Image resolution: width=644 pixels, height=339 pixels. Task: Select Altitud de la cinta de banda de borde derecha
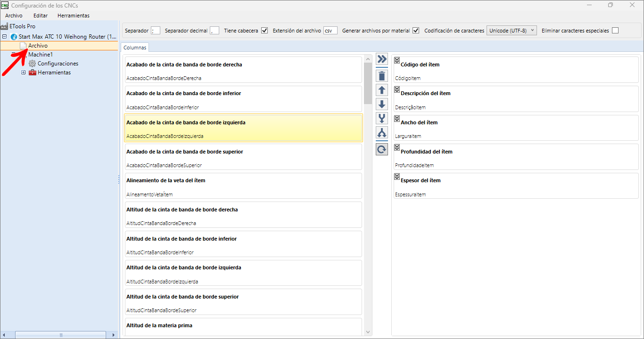(x=243, y=215)
